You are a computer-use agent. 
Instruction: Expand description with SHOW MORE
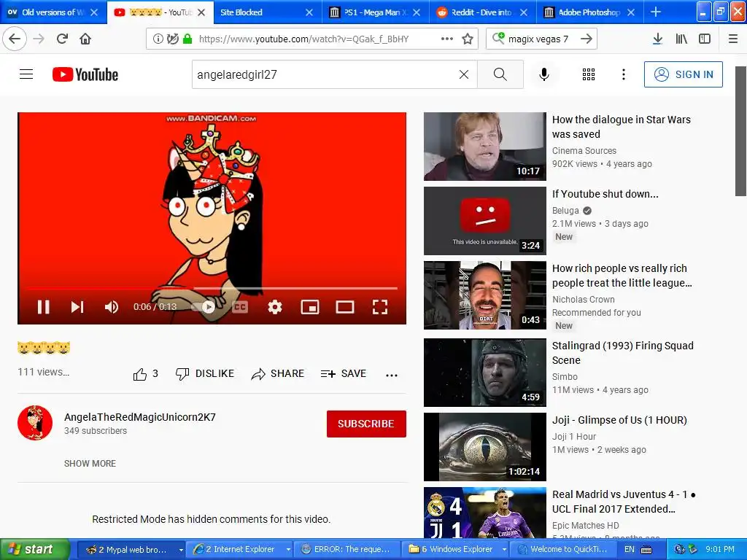(x=90, y=463)
